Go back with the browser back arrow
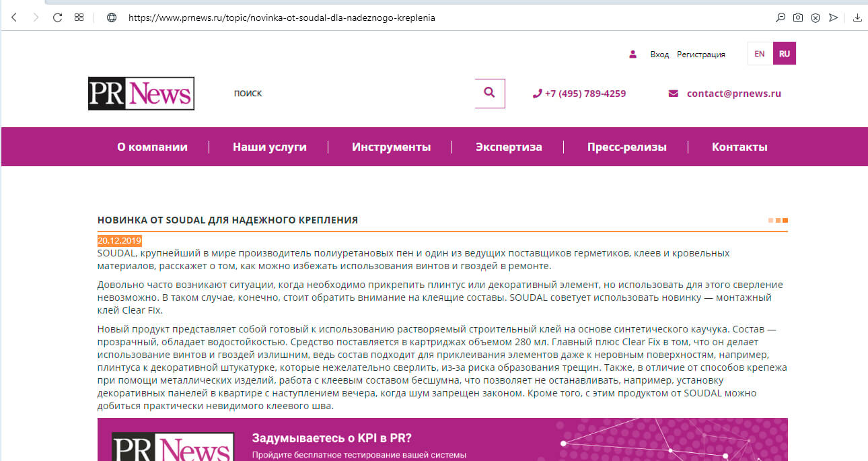Image resolution: width=868 pixels, height=461 pixels. [x=14, y=17]
